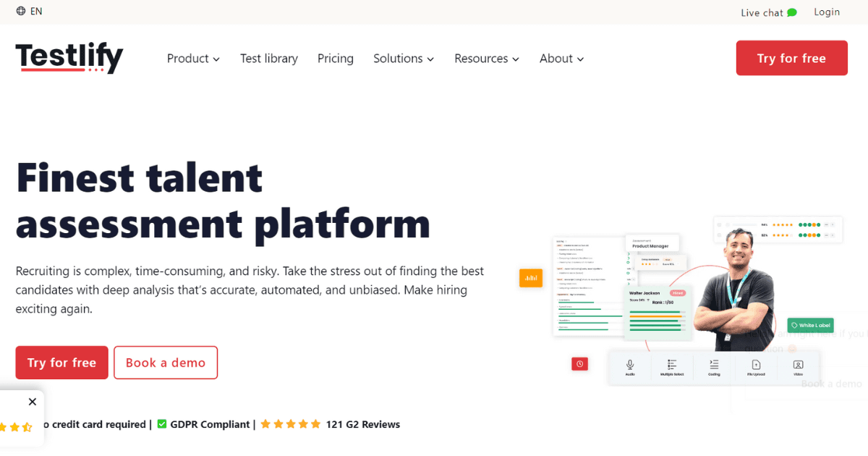Viewport: 868px width, 456px height.
Task: Click the Audio microphone icon
Action: click(x=630, y=365)
